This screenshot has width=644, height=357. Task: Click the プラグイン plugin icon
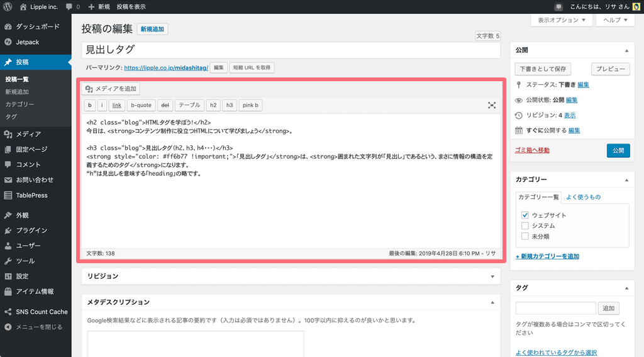pos(8,230)
